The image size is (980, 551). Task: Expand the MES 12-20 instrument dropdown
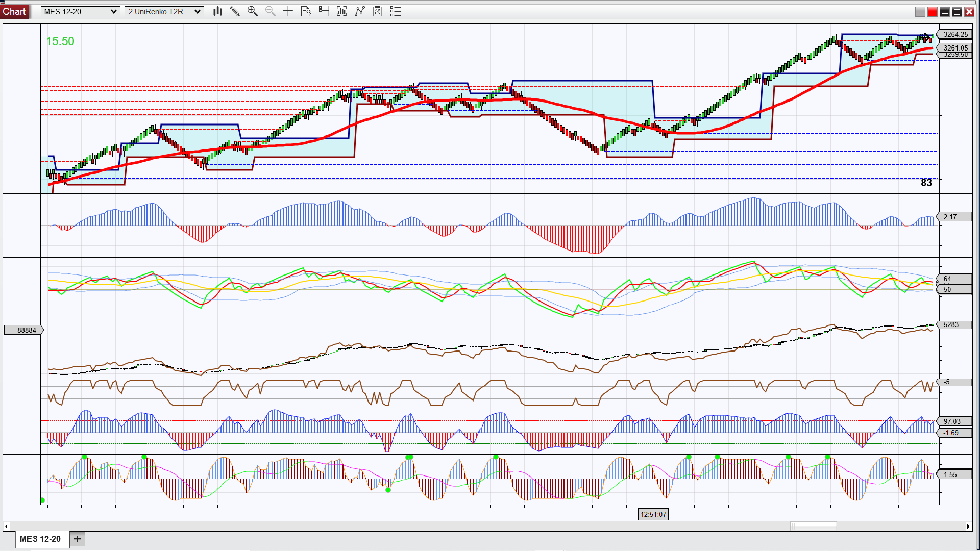tap(80, 12)
